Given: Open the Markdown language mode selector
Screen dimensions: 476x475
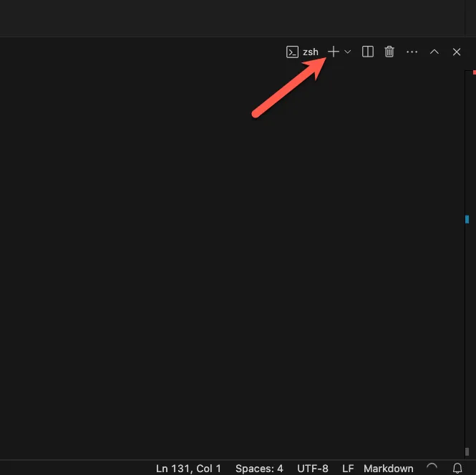Looking at the screenshot, I should tap(388, 468).
